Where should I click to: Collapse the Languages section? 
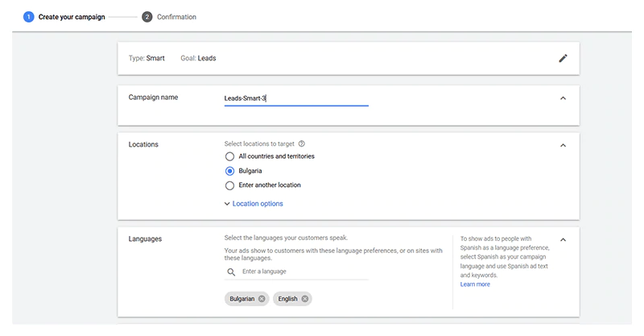pos(563,240)
